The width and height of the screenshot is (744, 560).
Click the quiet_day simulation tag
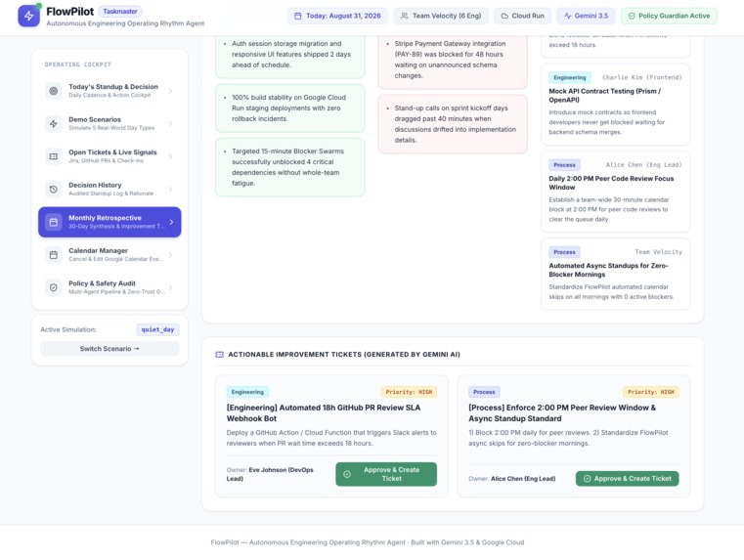[x=157, y=329]
